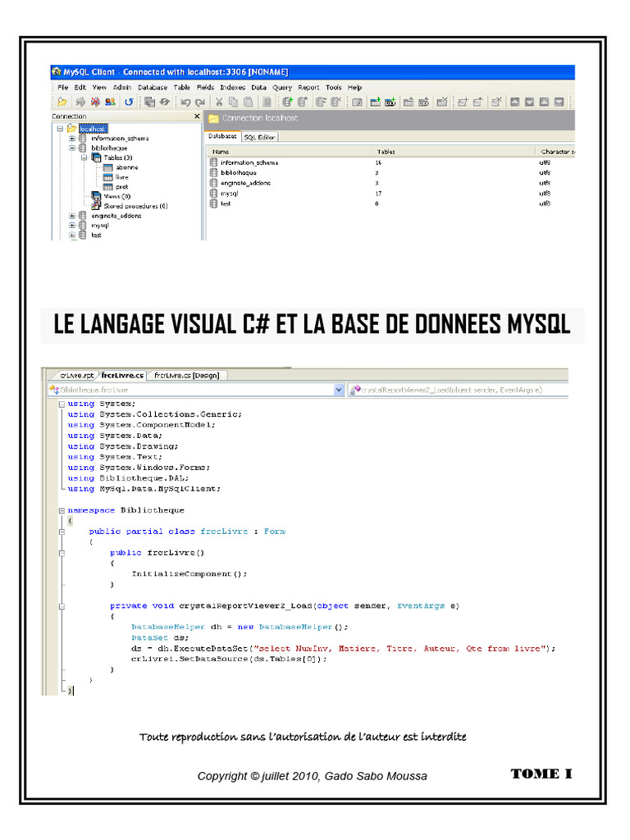The image size is (630, 840).
Task: Open the frcrLivre.cs [Design] tab
Action: (x=186, y=376)
